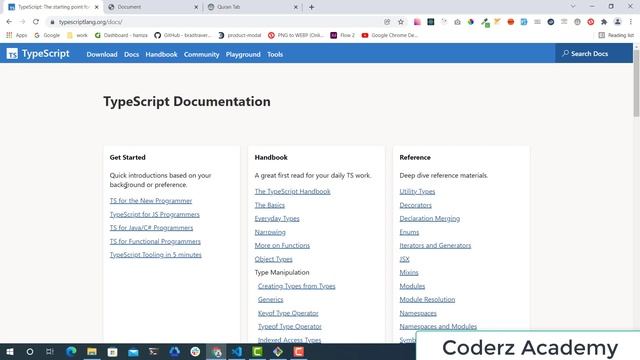Open More on Functions link

282,245
